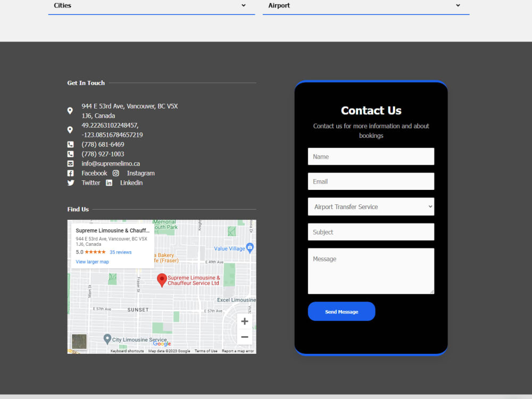Click the Supreme Limousine & Chauff... map card title

coord(112,231)
